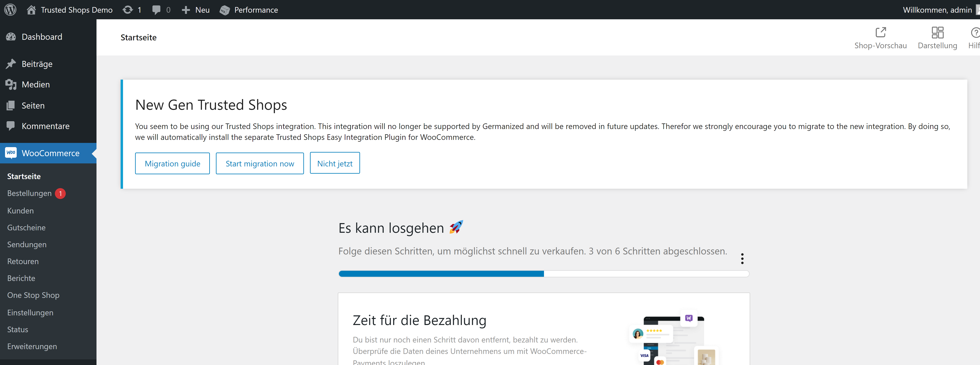Image resolution: width=980 pixels, height=365 pixels.
Task: Open Trusted Shops Demo site link
Action: point(76,10)
